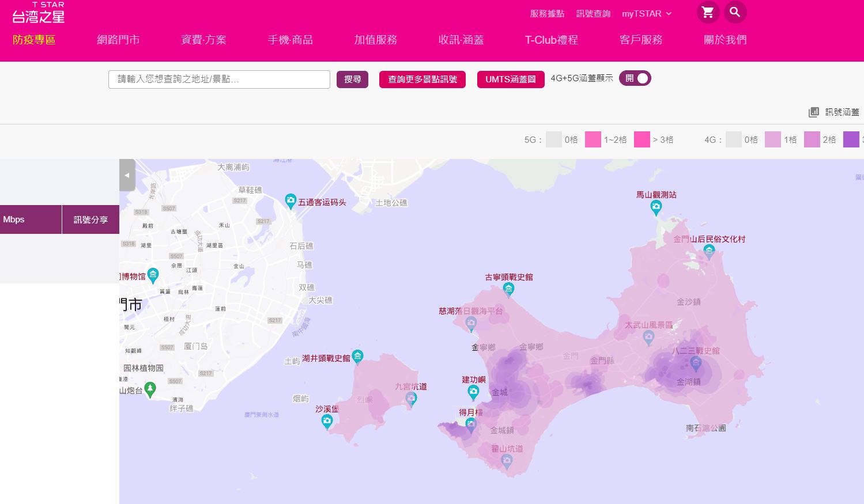Click the 5G >3格 pink legend swatch

pyautogui.click(x=642, y=139)
